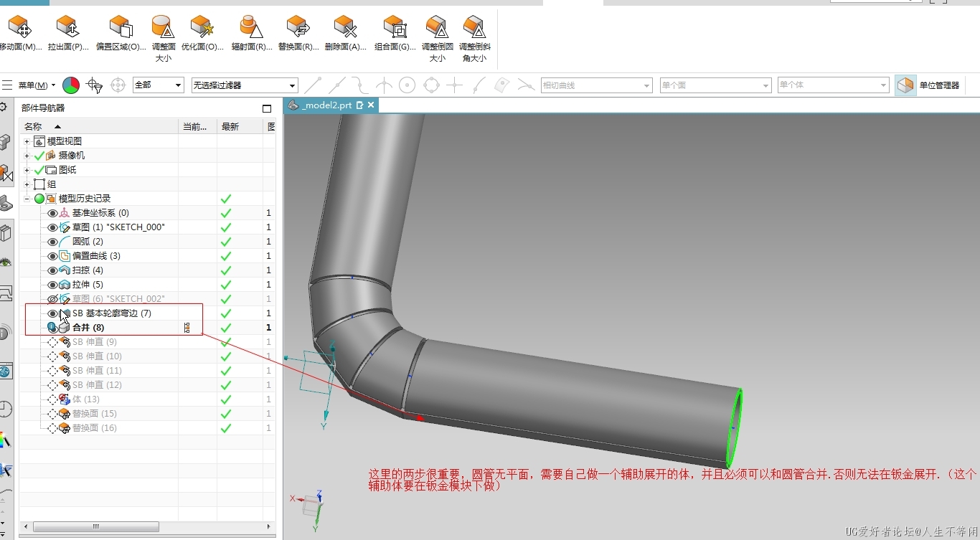Toggle visibility of 草图 (1) SKETCH_000
The height and width of the screenshot is (540, 980).
pos(52,227)
